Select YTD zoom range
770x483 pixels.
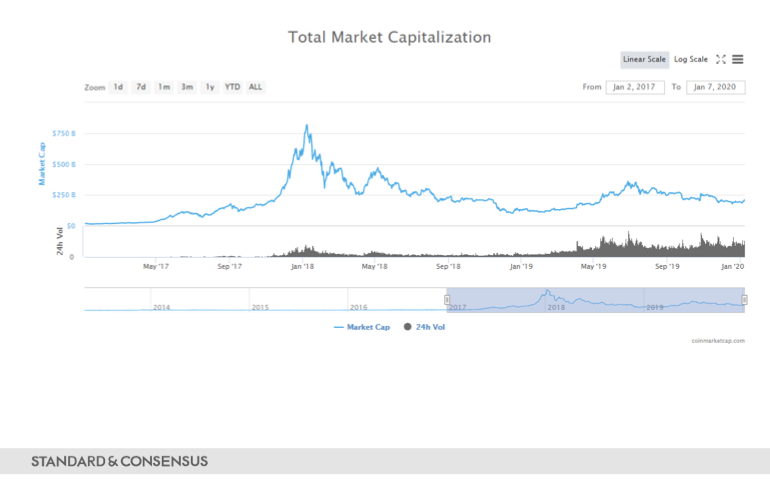pos(232,87)
